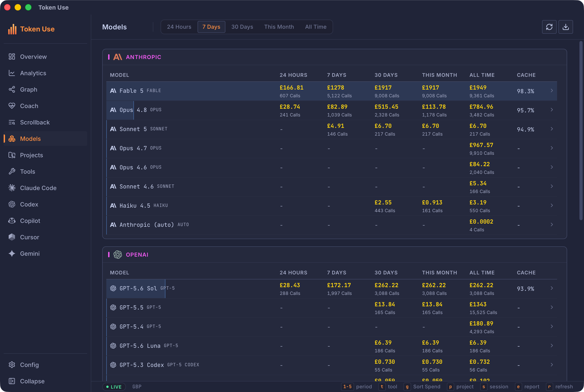Open the Overview page icon
This screenshot has height=392, width=584.
click(12, 57)
